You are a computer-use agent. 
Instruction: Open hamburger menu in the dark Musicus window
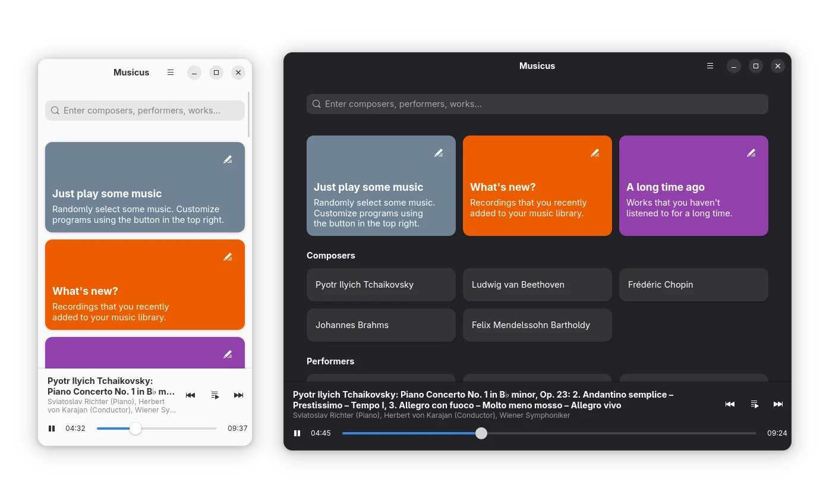[710, 66]
